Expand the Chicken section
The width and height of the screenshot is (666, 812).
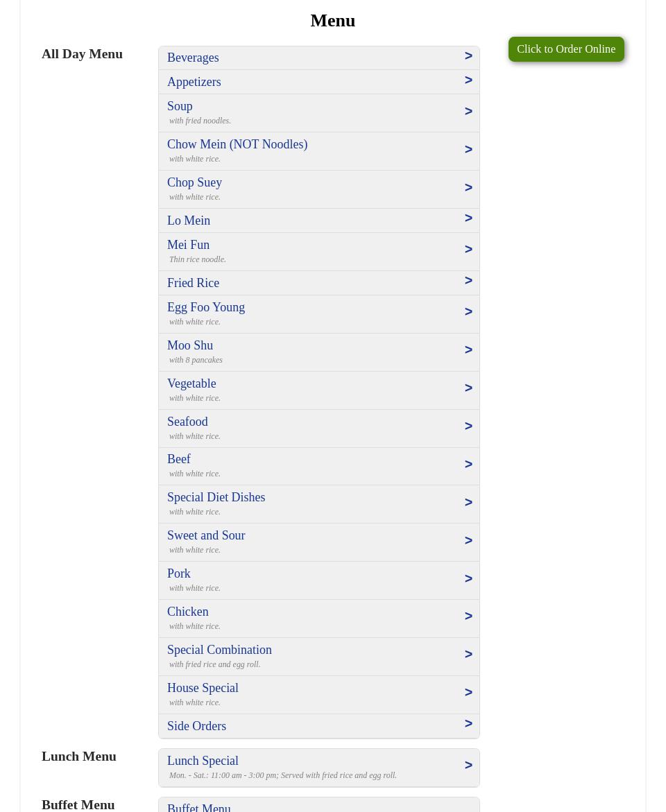[319, 618]
